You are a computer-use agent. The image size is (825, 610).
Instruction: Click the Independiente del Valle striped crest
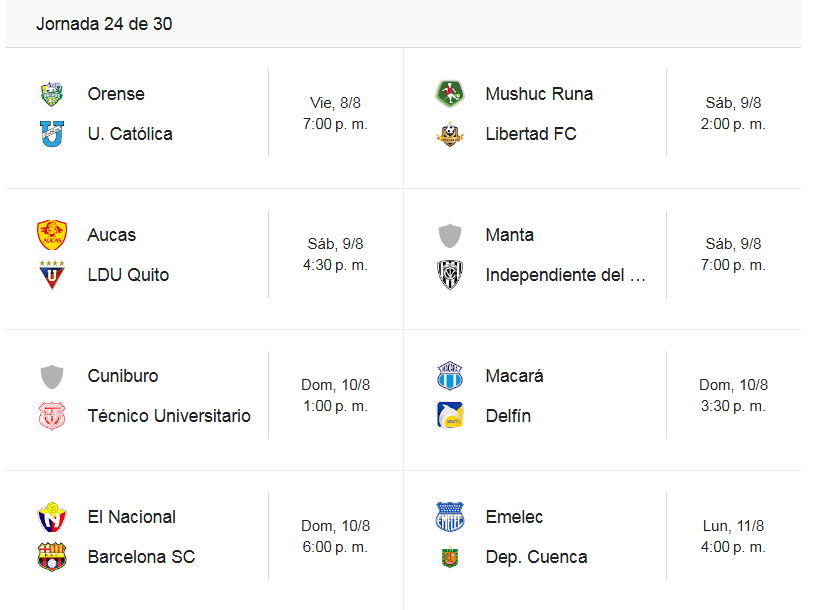450,275
